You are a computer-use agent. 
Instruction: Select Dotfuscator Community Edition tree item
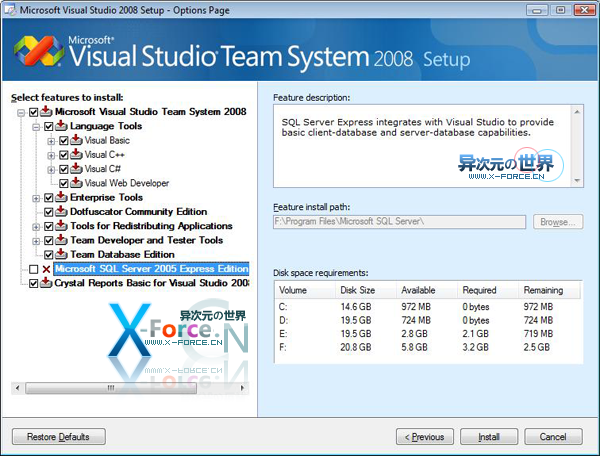139,212
